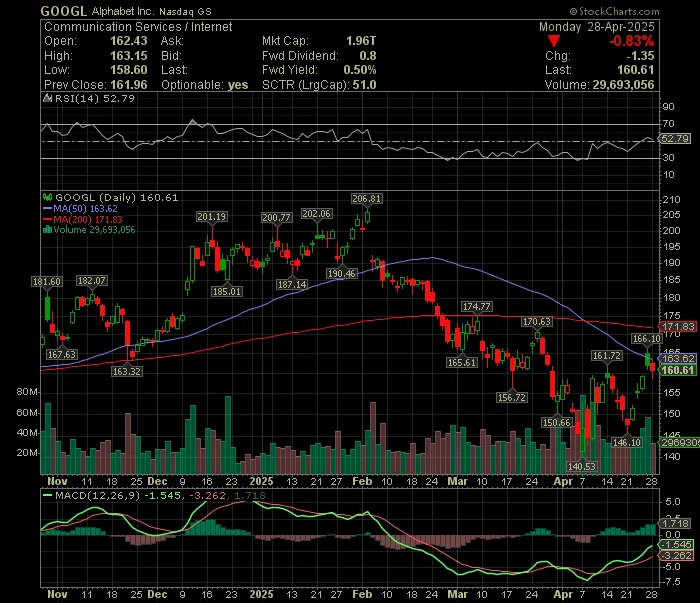Click the 1.718 MACD histogram axis tag
Screen dimensions: 700x603
pyautogui.click(x=675, y=524)
